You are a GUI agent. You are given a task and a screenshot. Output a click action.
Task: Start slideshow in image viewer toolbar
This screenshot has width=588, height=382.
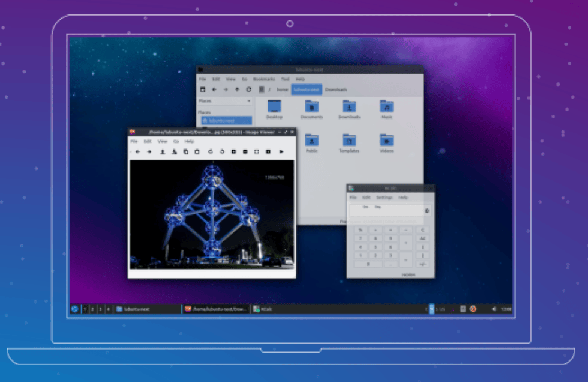(281, 152)
